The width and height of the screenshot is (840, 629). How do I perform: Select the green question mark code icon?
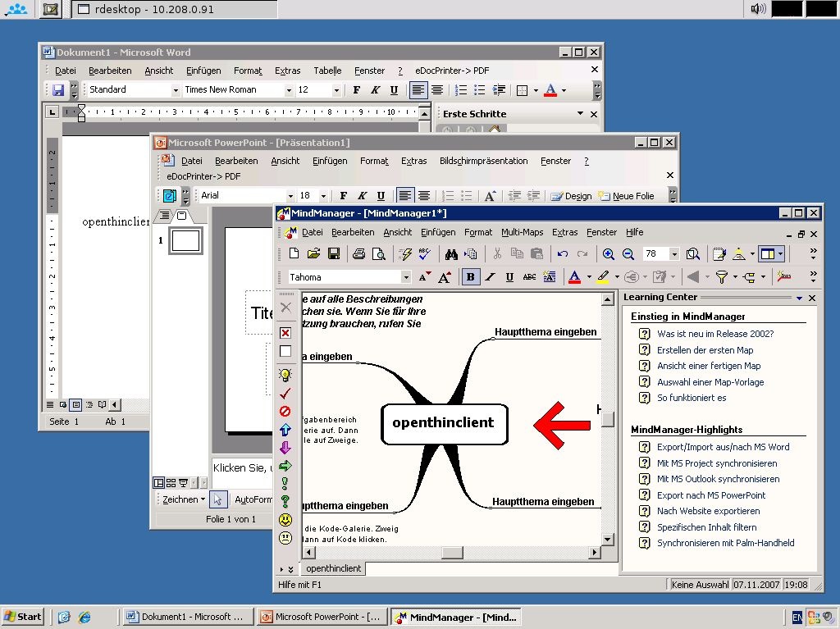(x=285, y=501)
